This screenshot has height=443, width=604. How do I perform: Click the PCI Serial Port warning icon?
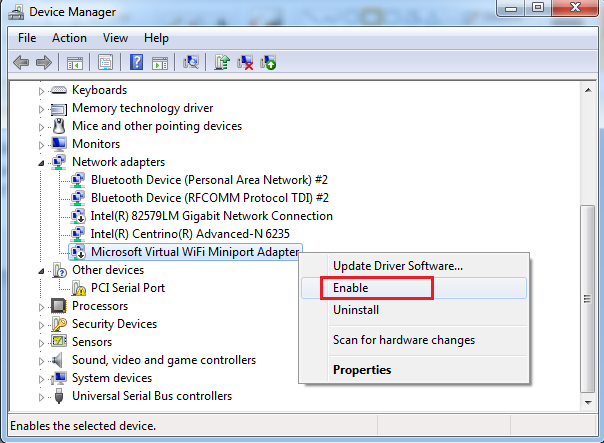(x=78, y=289)
